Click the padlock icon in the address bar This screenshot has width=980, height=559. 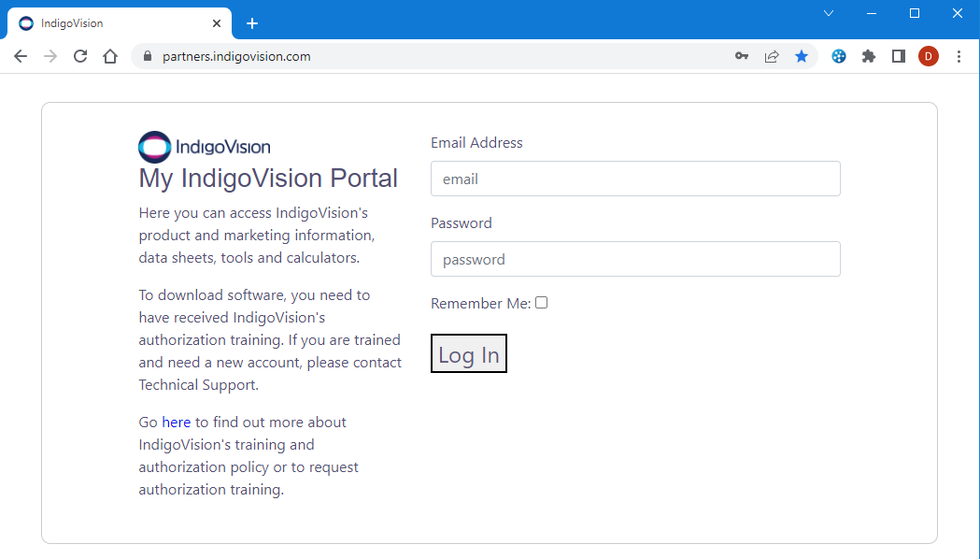147,56
